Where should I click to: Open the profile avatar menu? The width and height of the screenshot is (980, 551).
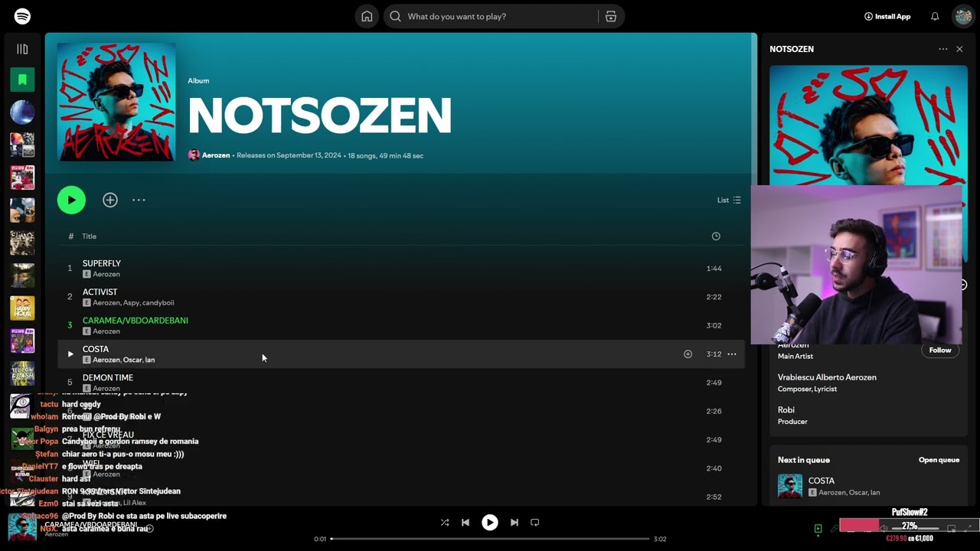(x=962, y=16)
